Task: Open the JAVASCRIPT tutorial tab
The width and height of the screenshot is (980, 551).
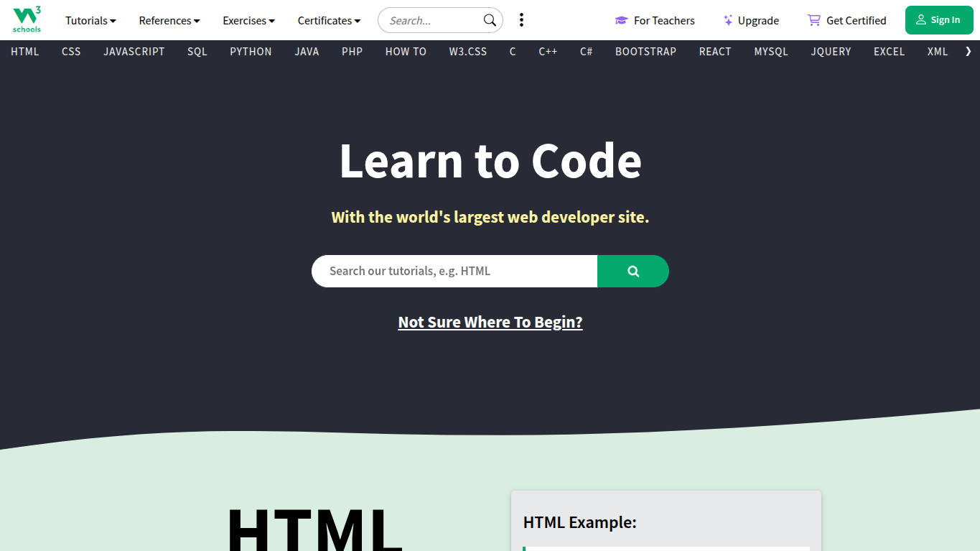Action: 134,51
